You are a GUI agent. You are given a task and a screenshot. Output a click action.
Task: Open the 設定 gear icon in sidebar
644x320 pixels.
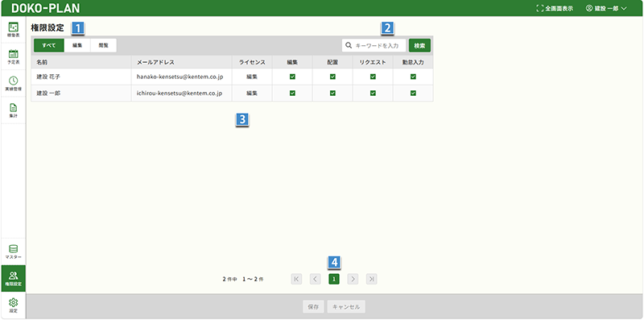[13, 302]
